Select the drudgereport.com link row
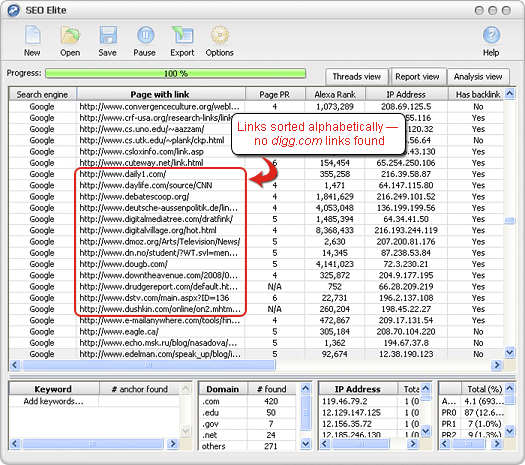525x465 pixels. point(256,287)
